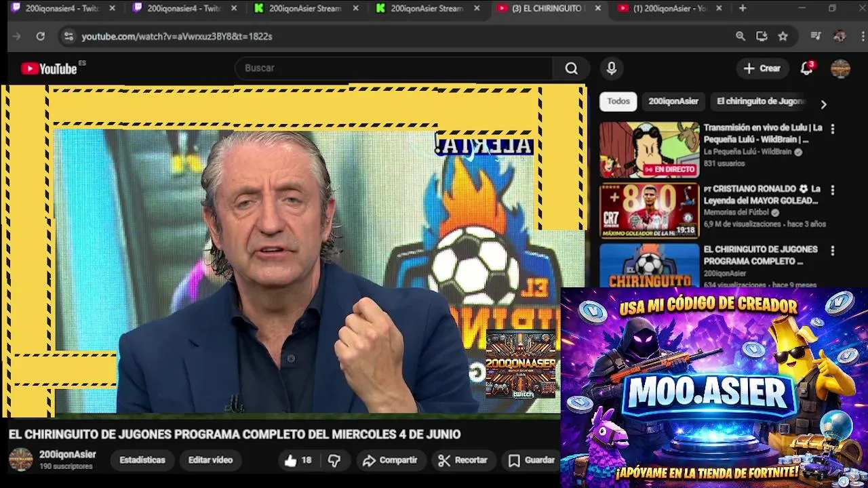Screen dimensions: 868x488
Task: Like the video with thumbs up
Action: click(298, 460)
